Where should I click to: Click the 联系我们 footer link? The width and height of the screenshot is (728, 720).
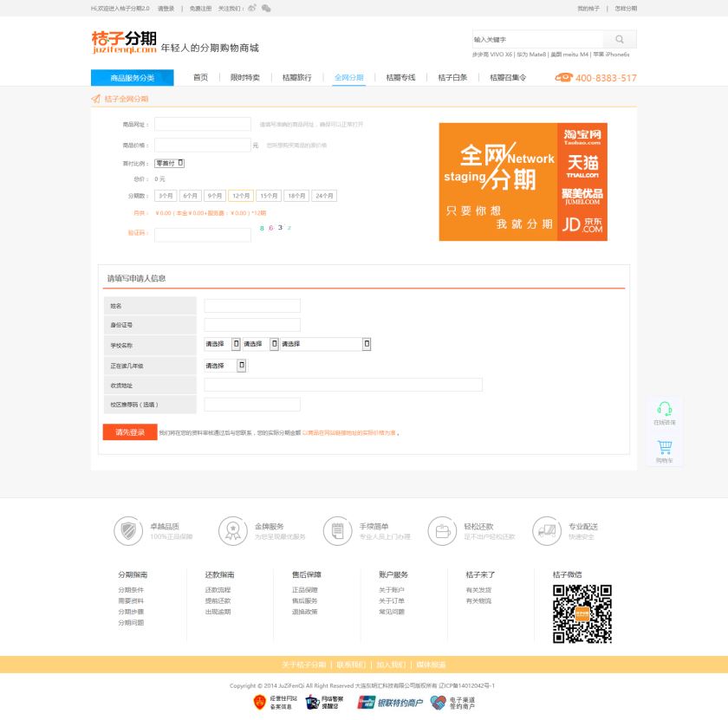[351, 665]
